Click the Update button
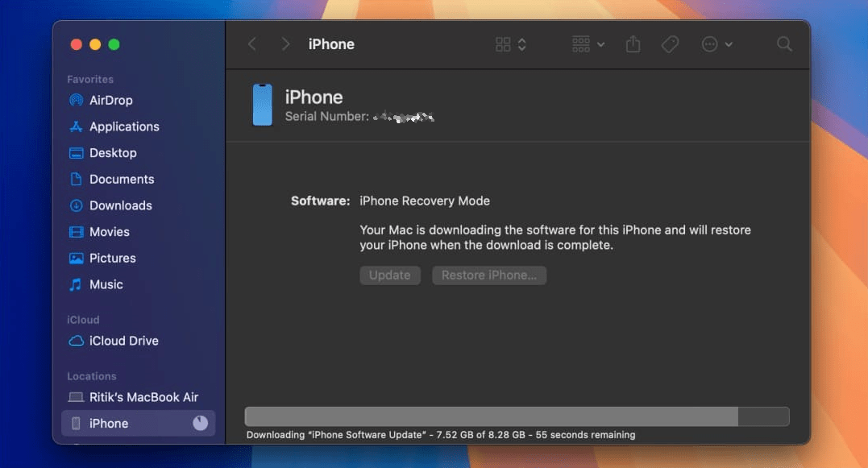Image resolution: width=868 pixels, height=468 pixels. (x=390, y=275)
